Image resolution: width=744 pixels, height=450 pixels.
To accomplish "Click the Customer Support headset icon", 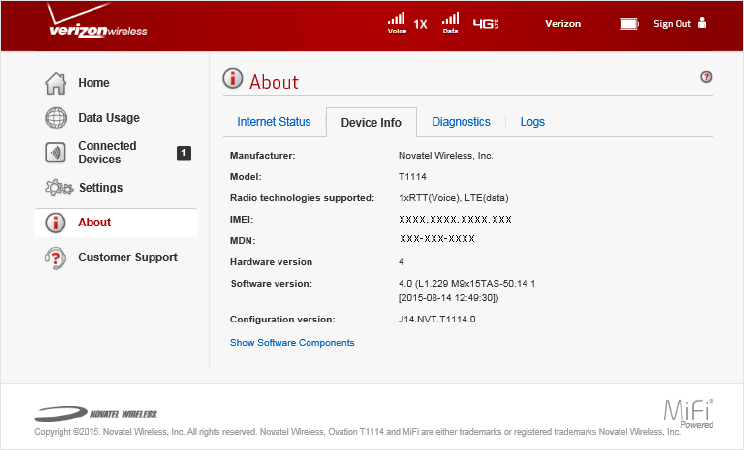I will (x=57, y=257).
